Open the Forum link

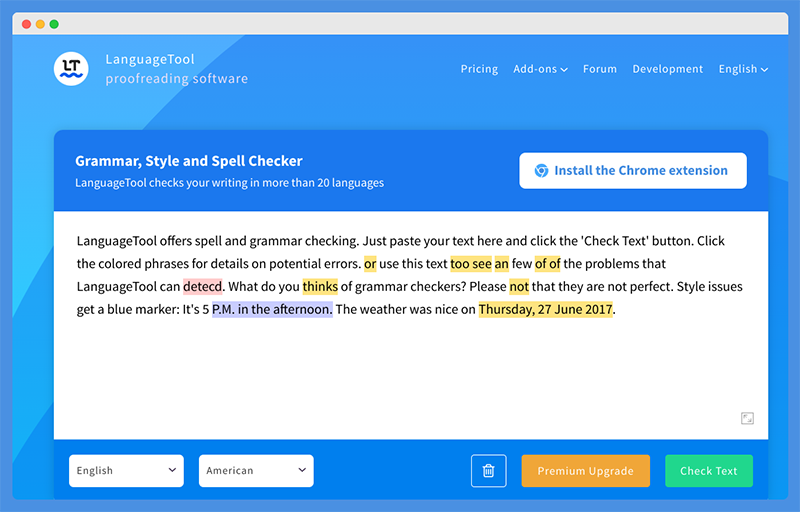click(600, 69)
